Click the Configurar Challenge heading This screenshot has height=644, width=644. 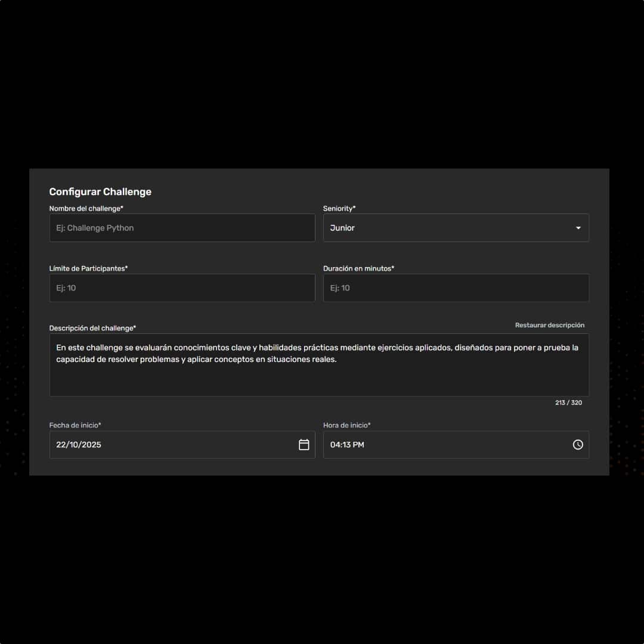[100, 192]
